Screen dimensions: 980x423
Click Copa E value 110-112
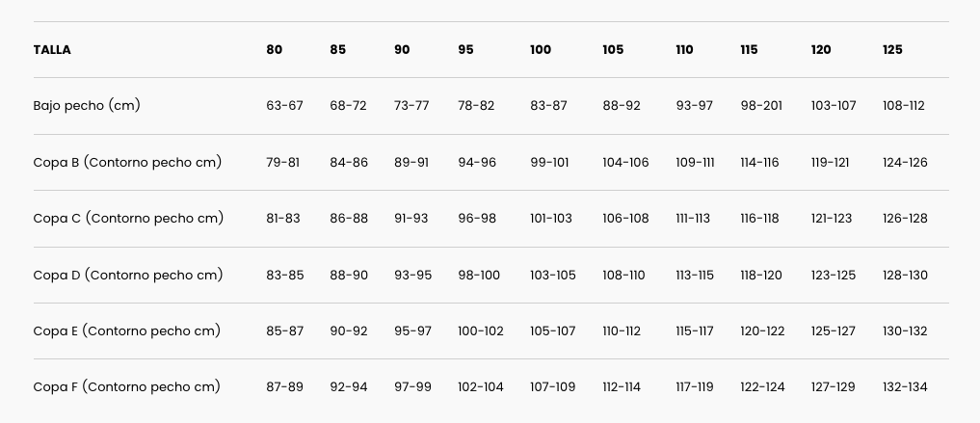point(622,330)
